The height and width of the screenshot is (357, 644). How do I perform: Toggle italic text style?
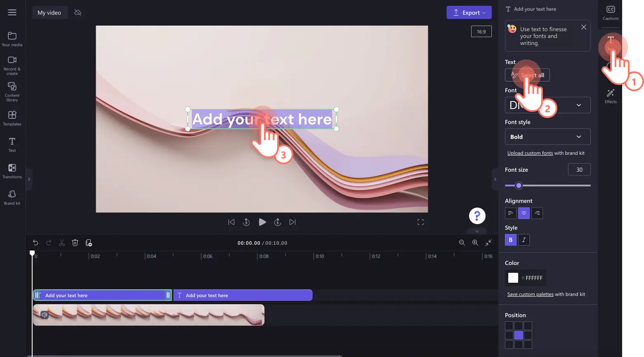[524, 240]
